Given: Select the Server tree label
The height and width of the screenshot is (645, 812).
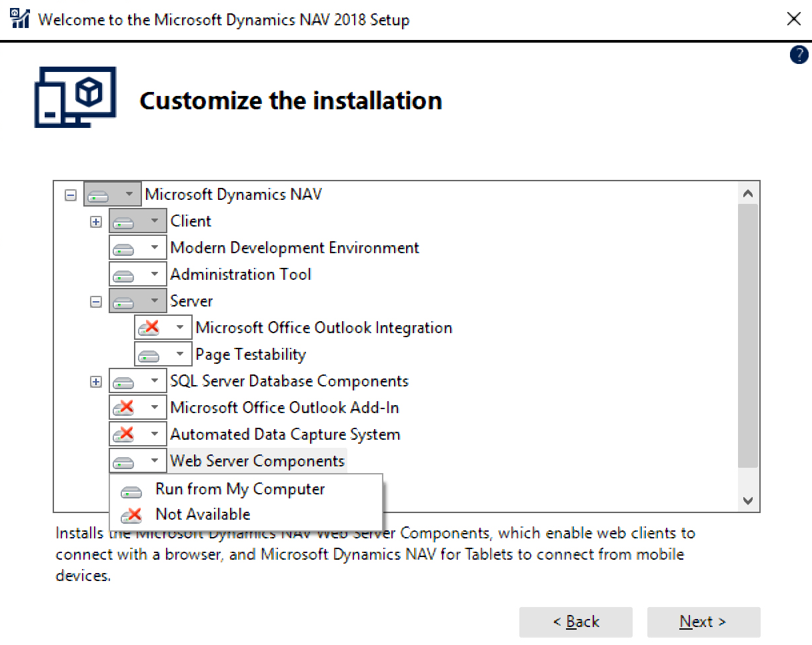Looking at the screenshot, I should (191, 301).
